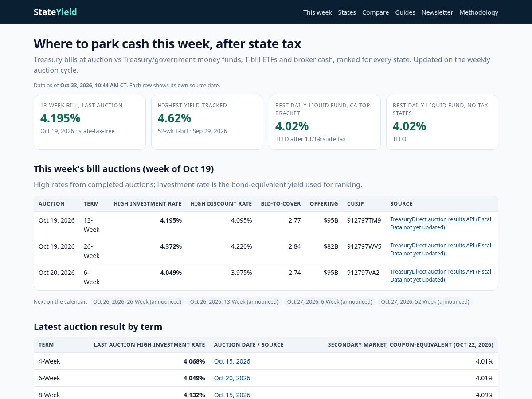532x399 pixels.
Task: Click Best Daily-Liquid Fund, No-Tax States card
Action: click(x=442, y=122)
